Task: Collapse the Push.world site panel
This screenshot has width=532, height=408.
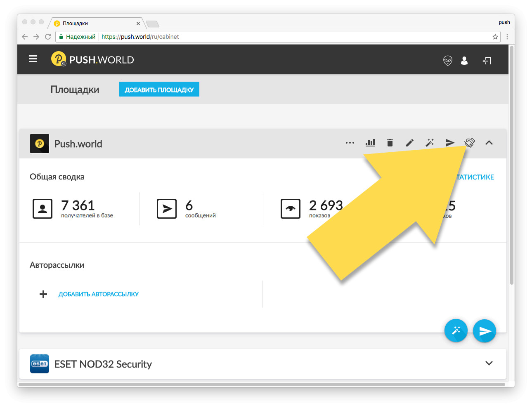Action: pyautogui.click(x=489, y=143)
